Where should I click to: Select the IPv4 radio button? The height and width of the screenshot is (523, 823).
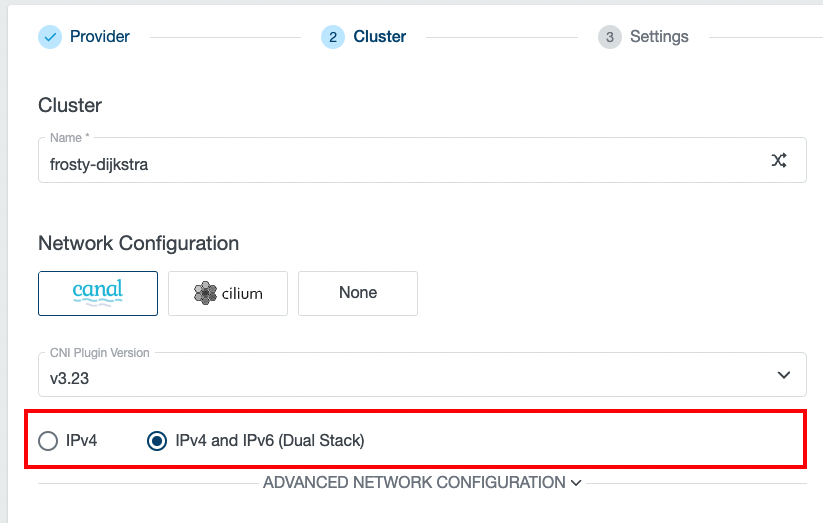tap(48, 440)
